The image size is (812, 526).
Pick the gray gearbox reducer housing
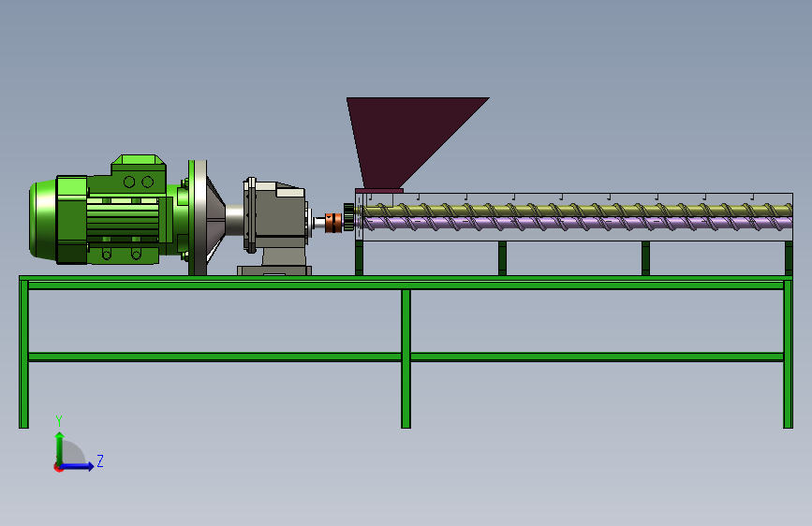(x=277, y=216)
